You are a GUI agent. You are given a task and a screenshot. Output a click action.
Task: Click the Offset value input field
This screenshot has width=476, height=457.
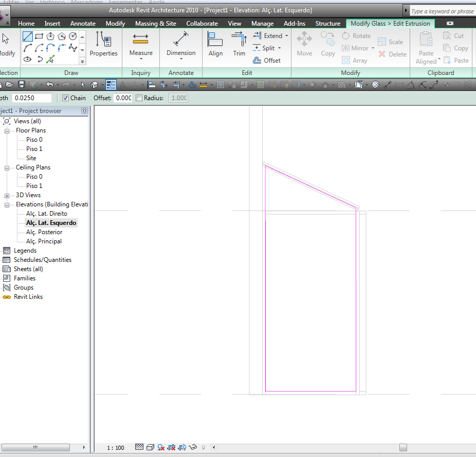click(x=122, y=98)
